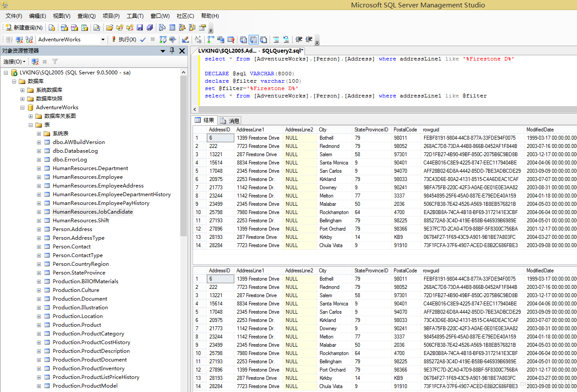Click the Disconnect icon in SQL editor toolbar
This screenshot has width=577, height=392.
[19, 40]
